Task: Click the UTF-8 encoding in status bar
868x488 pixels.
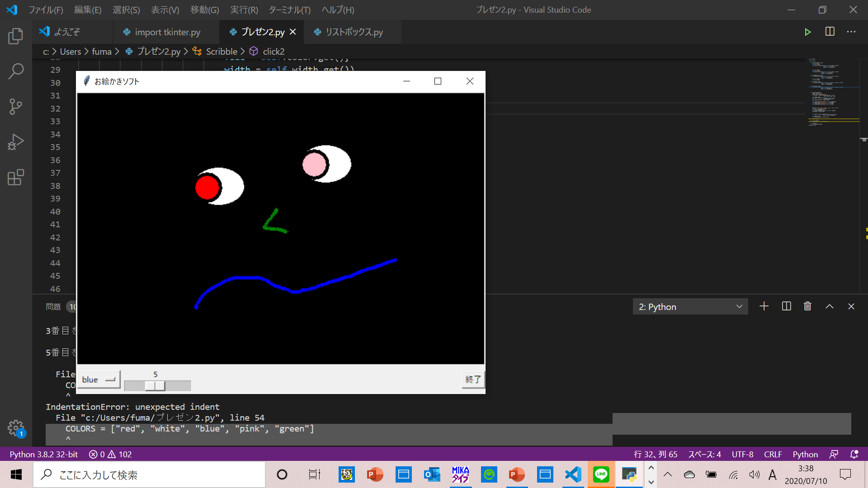Action: (x=742, y=454)
